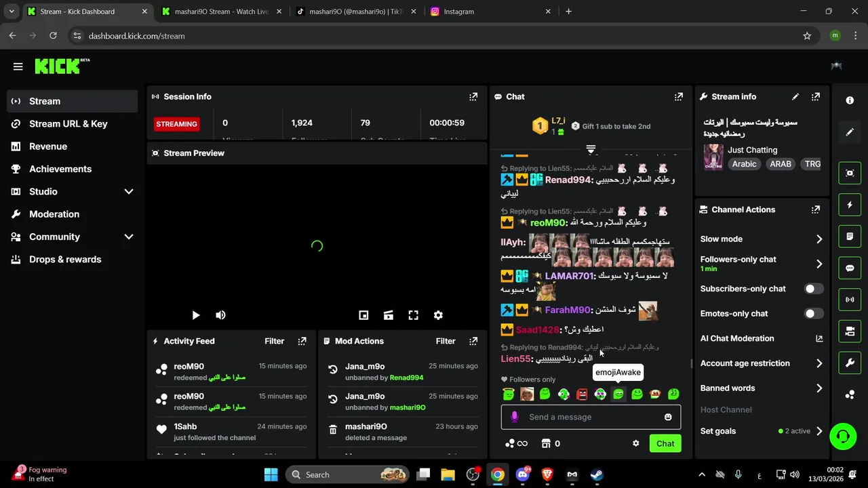Pop out the Activity Feed panel
The height and width of the screenshot is (488, 868).
(x=302, y=341)
